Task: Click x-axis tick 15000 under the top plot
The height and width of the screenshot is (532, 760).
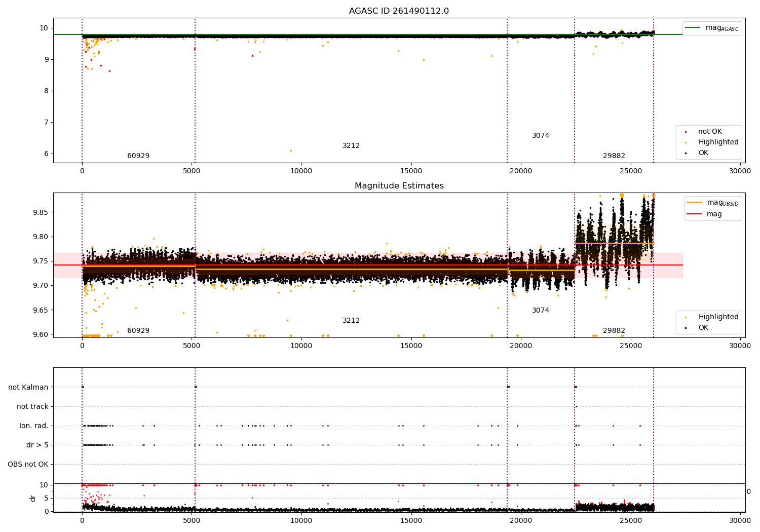Action: click(x=411, y=171)
